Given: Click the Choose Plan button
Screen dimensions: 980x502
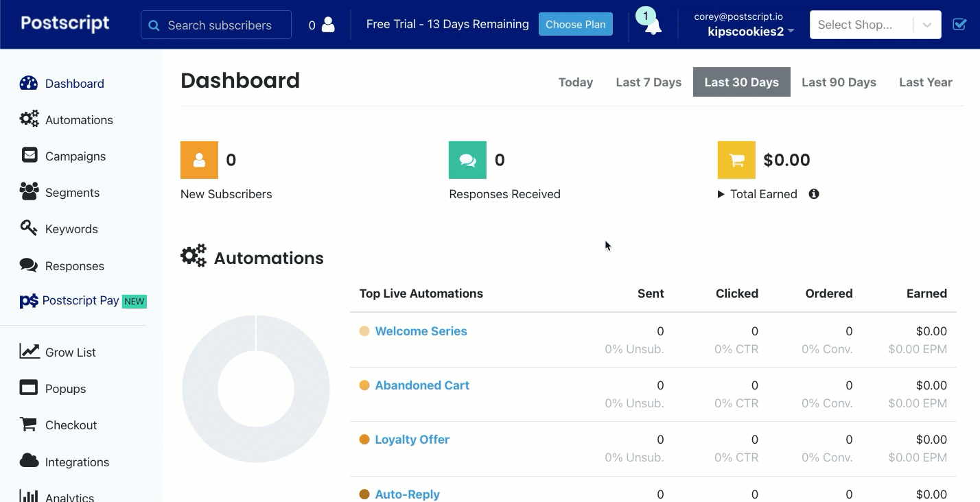Looking at the screenshot, I should coord(576,24).
